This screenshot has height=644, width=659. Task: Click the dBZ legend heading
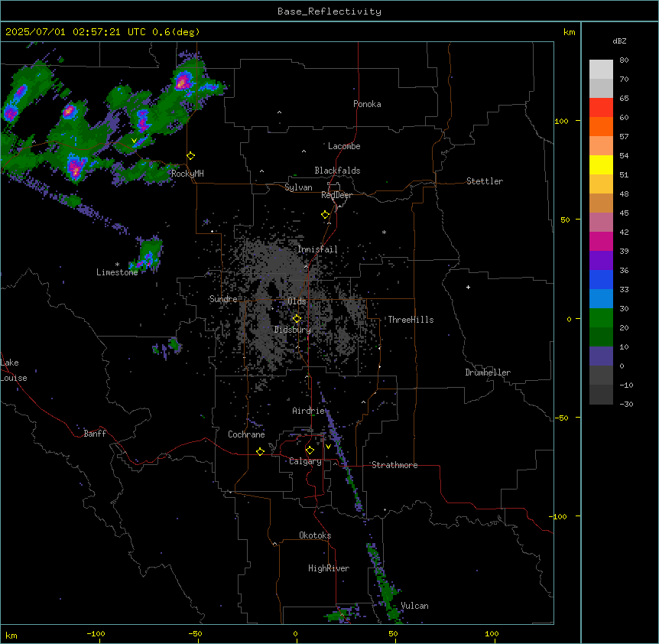pos(619,41)
